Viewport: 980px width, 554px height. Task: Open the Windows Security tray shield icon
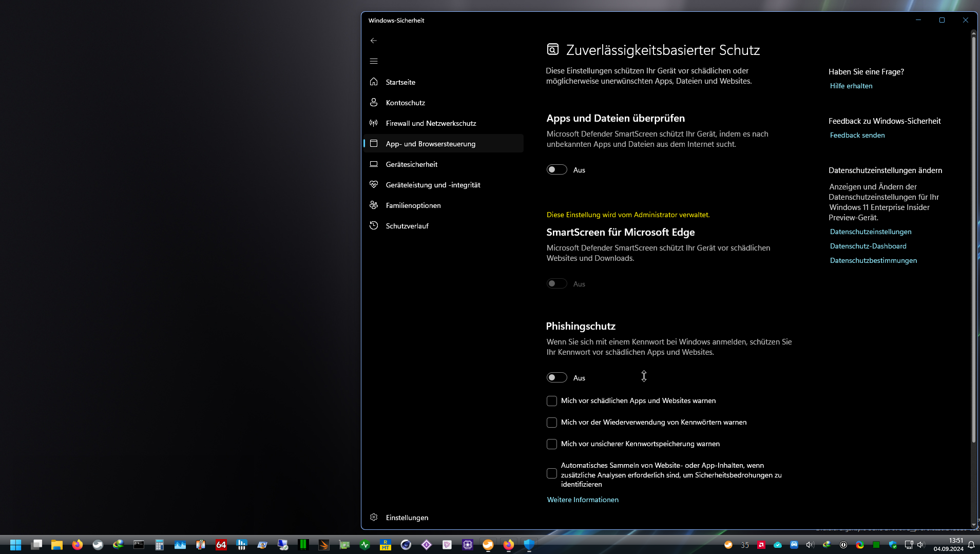893,545
